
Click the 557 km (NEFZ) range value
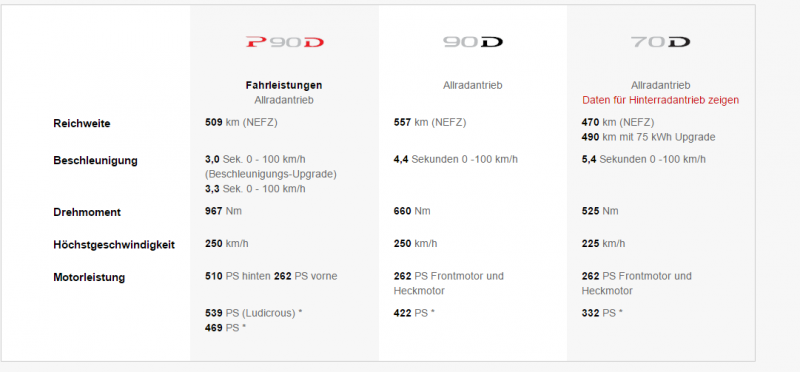(430, 122)
